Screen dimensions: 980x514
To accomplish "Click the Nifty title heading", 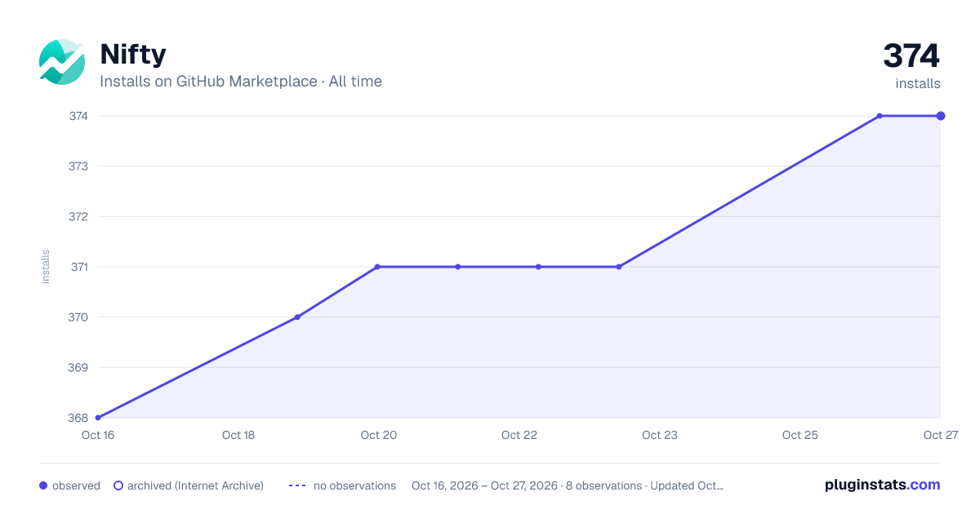I will [x=133, y=55].
